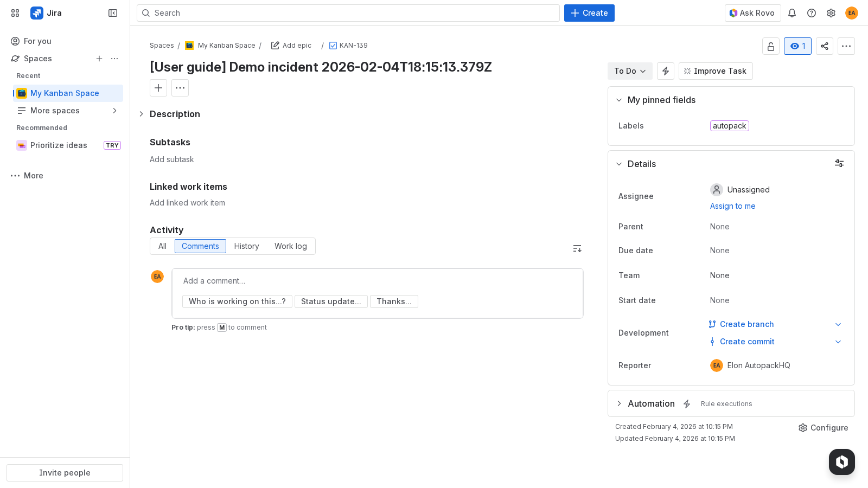
Task: Open the Rovo chat bubble
Action: coord(841,462)
